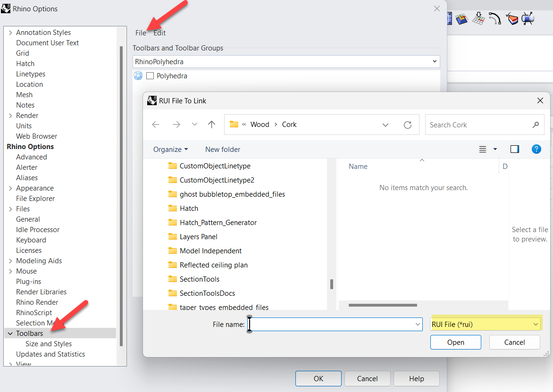Select the Plug-ins options page

point(29,282)
